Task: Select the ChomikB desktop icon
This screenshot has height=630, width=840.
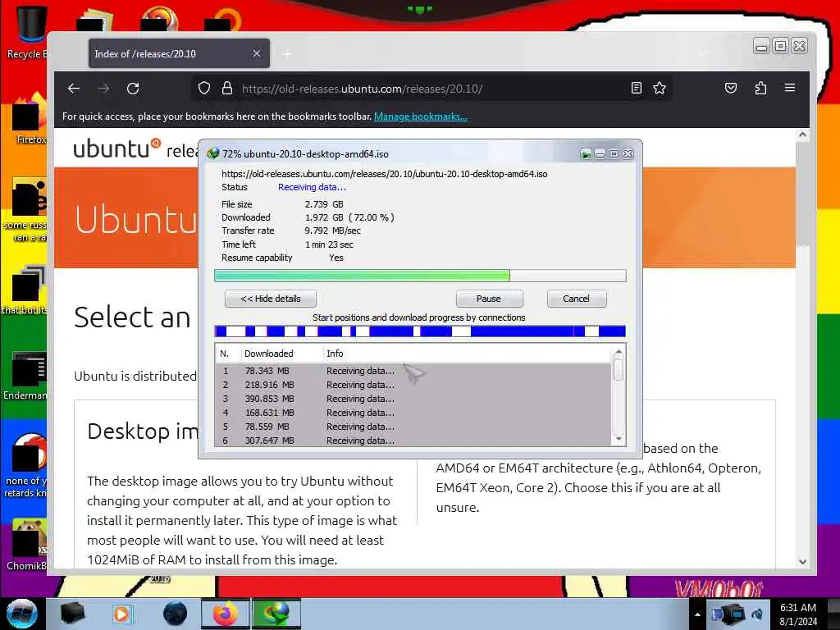Action: point(27,546)
